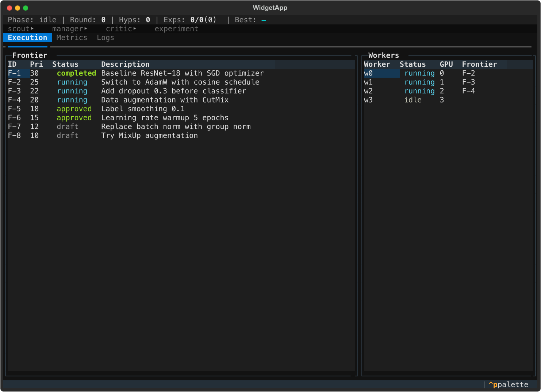Open the Logs tab
The width and height of the screenshot is (541, 392).
(x=105, y=38)
